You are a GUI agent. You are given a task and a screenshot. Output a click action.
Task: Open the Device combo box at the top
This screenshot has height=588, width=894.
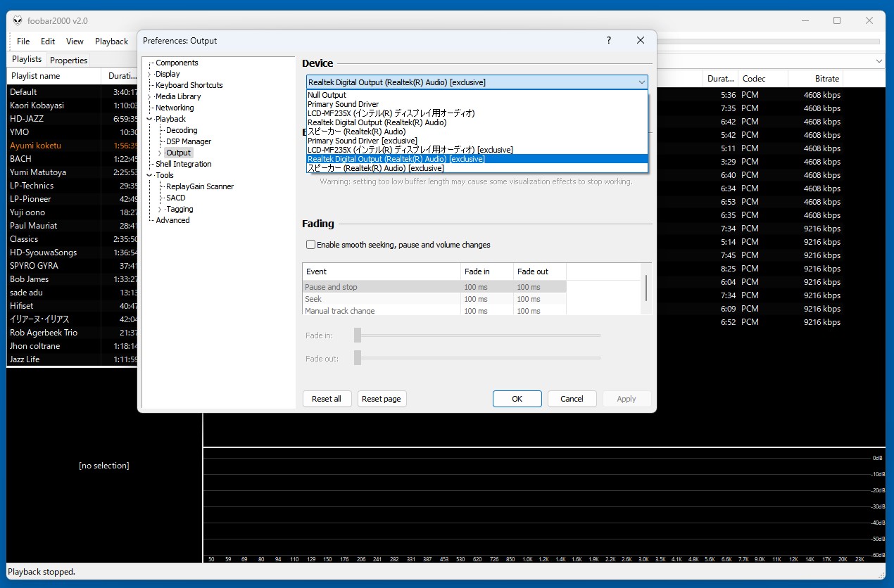tap(477, 82)
